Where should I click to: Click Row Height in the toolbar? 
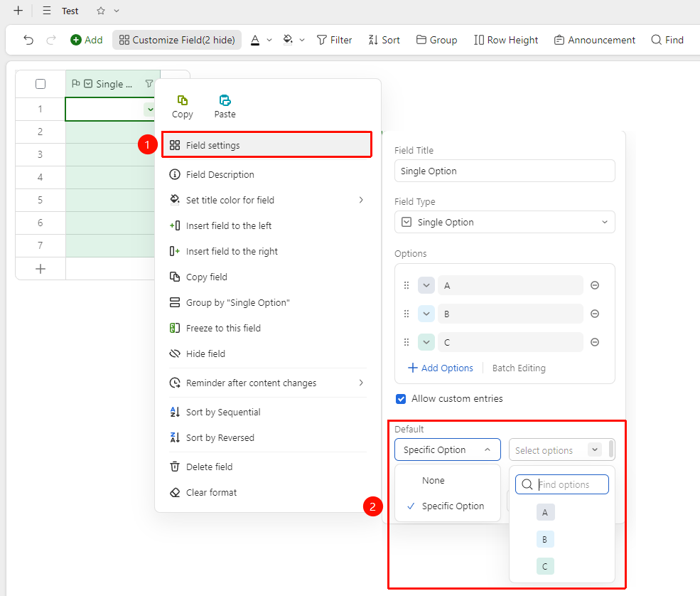(x=506, y=41)
